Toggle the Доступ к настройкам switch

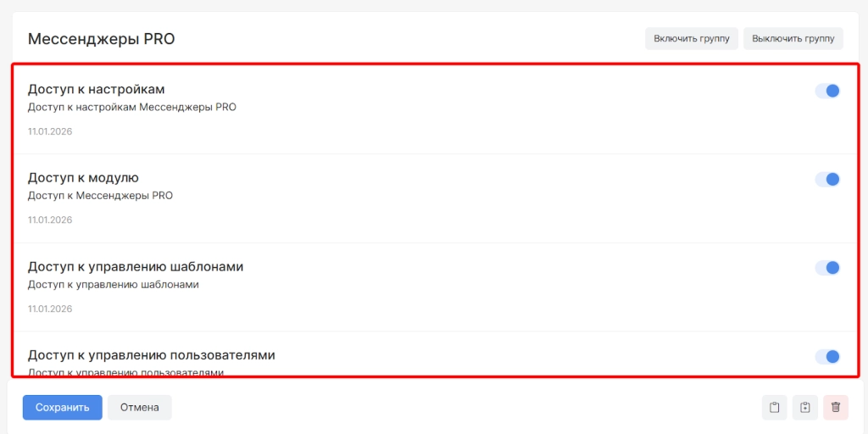pyautogui.click(x=826, y=91)
